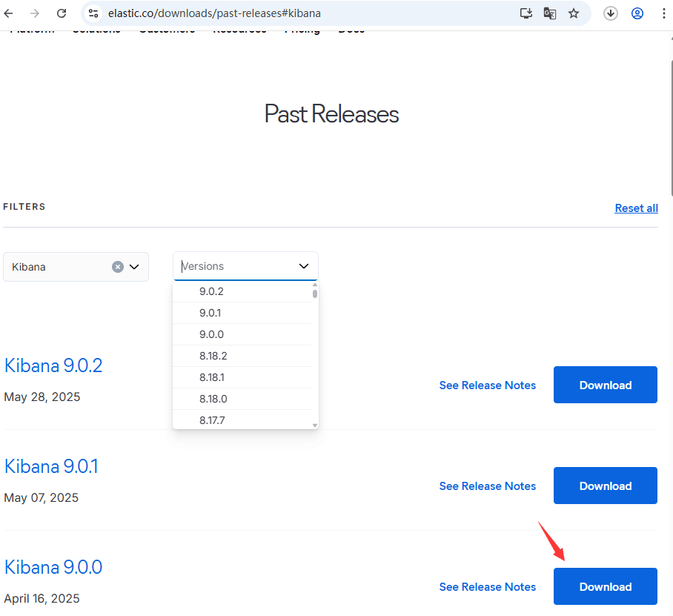
Task: Open the Kibana 9.0.2 release title
Action: pos(53,365)
